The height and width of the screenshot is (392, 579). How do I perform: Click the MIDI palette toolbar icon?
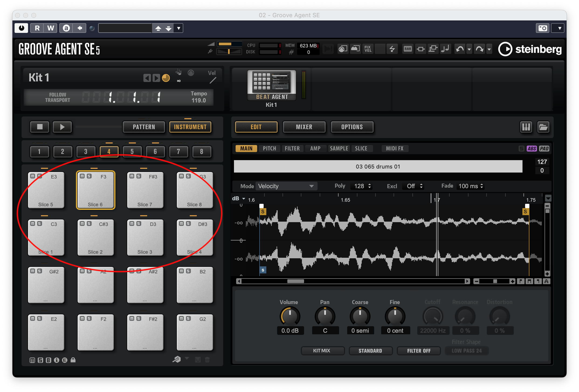point(343,49)
